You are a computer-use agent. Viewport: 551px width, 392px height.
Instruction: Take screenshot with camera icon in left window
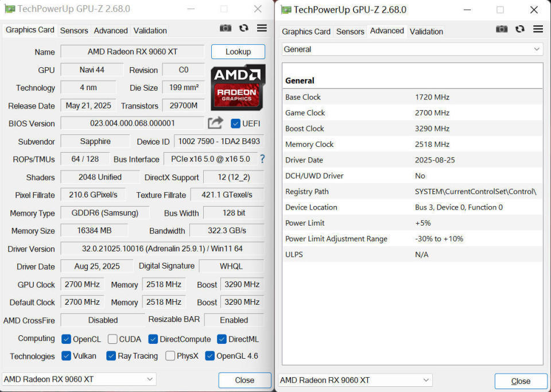pyautogui.click(x=225, y=28)
